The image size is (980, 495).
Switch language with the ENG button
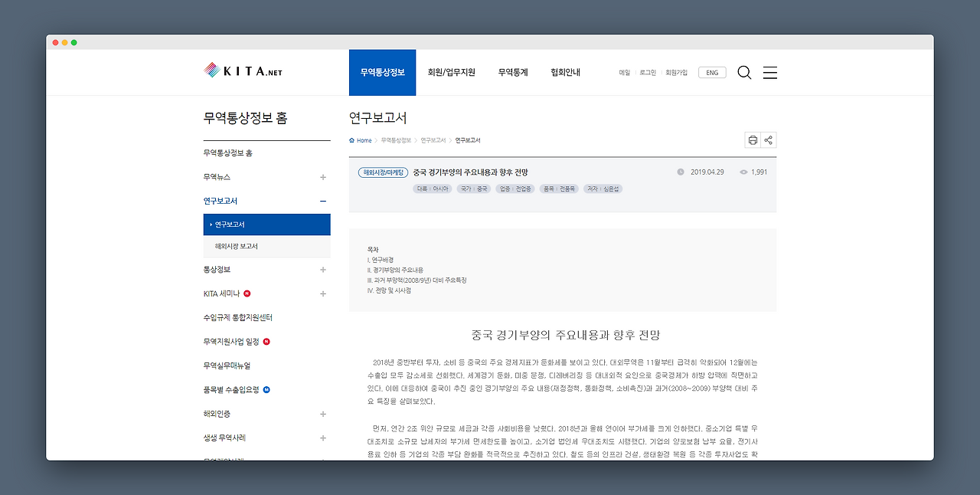(x=712, y=73)
